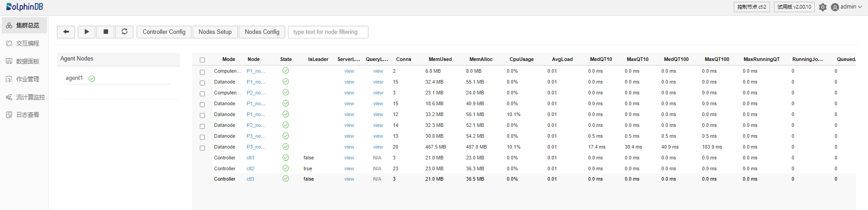868x210 pixels.
Task: Go to 作业管理 sidebar item
Action: tap(28, 79)
